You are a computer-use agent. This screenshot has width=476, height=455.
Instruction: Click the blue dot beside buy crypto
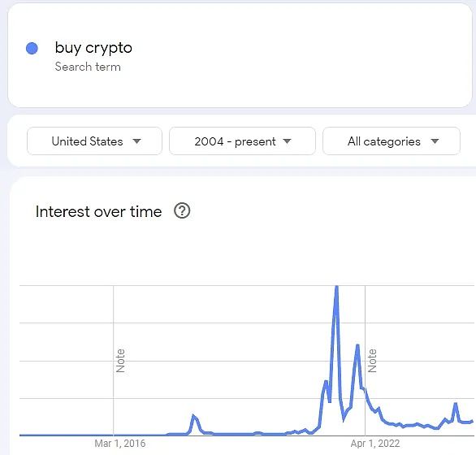(x=32, y=48)
